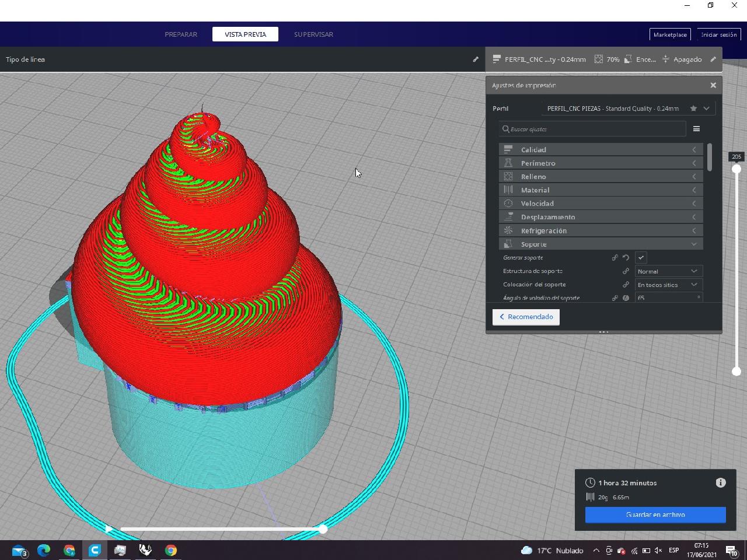Click the pencil icon on print settings bar
This screenshot has height=560, width=747.
713,60
